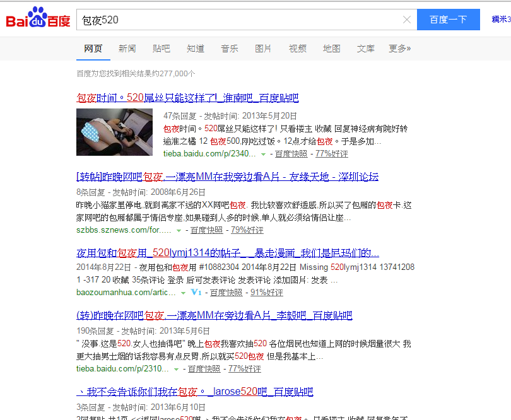Open the 地图 tab

point(332,49)
